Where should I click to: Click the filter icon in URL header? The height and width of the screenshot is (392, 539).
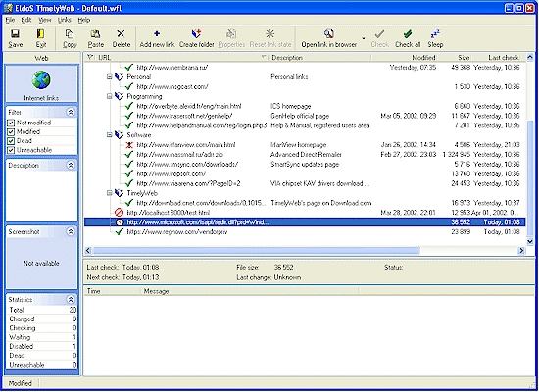point(90,57)
